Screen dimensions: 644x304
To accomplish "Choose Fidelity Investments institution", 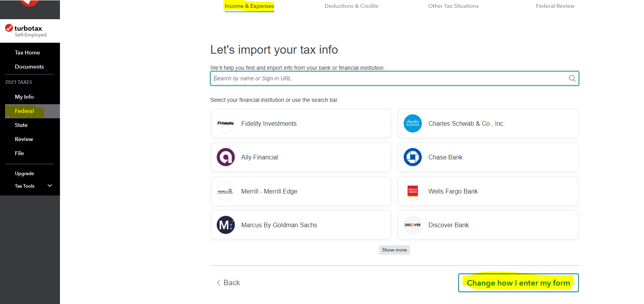I will [x=301, y=123].
